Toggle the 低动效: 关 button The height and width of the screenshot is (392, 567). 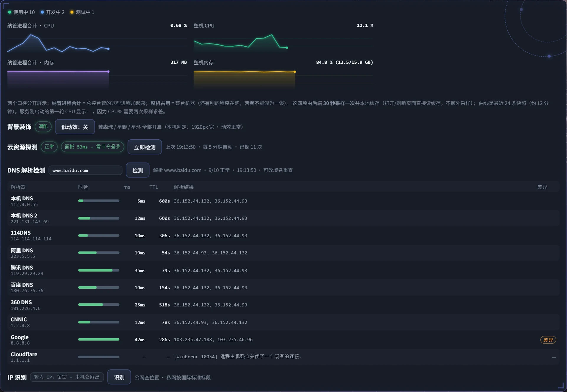(75, 127)
